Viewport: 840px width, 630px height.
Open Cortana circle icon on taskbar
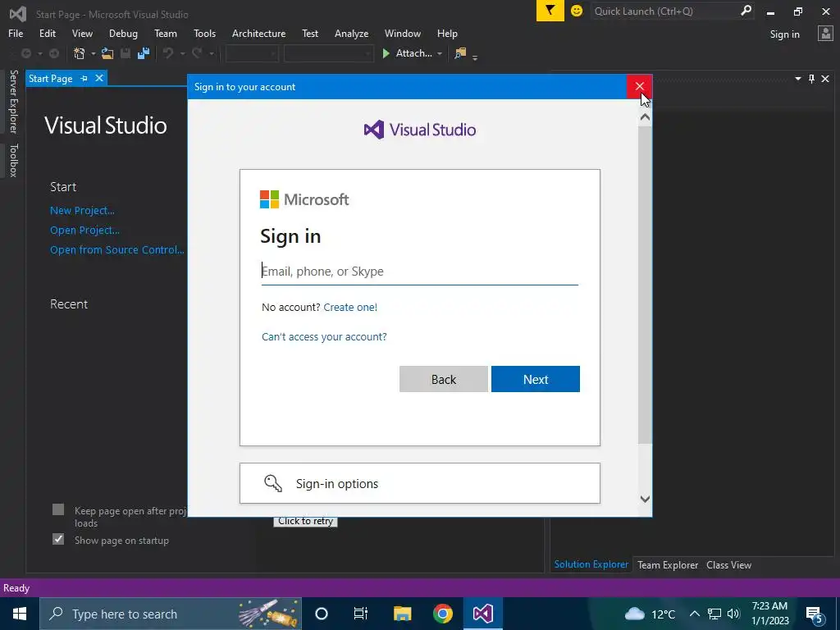(x=321, y=614)
